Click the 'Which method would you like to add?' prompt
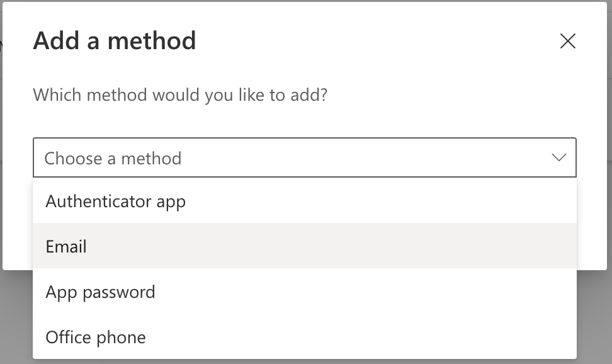 tap(180, 95)
